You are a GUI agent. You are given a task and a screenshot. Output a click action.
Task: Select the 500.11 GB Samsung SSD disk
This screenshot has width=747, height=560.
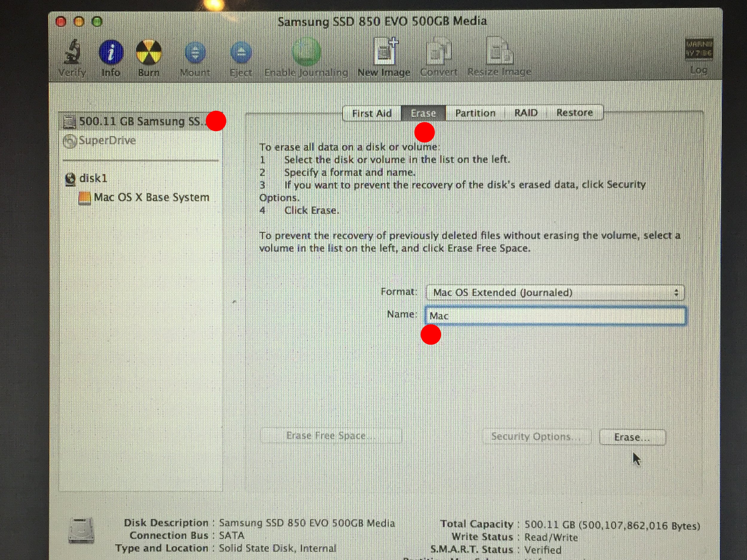tap(140, 121)
